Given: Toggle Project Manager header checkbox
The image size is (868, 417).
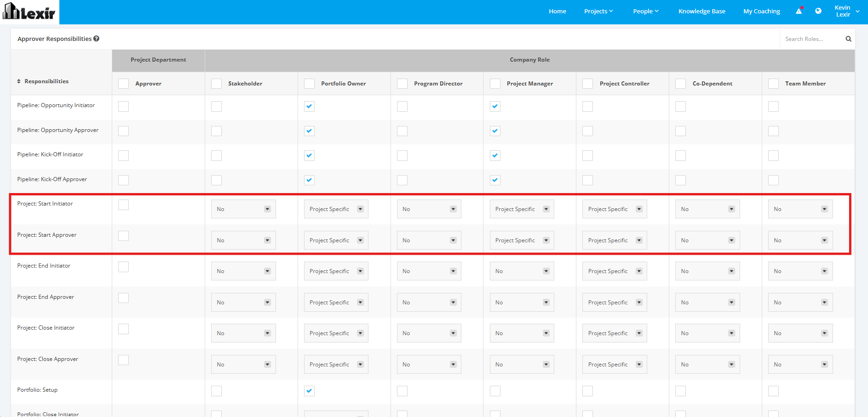Looking at the screenshot, I should pyautogui.click(x=495, y=84).
